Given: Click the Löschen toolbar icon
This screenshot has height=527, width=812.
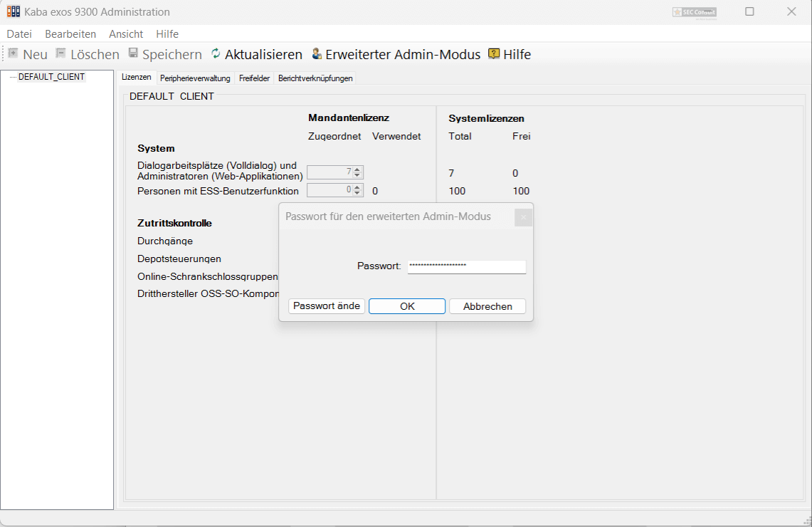Looking at the screenshot, I should [x=60, y=54].
